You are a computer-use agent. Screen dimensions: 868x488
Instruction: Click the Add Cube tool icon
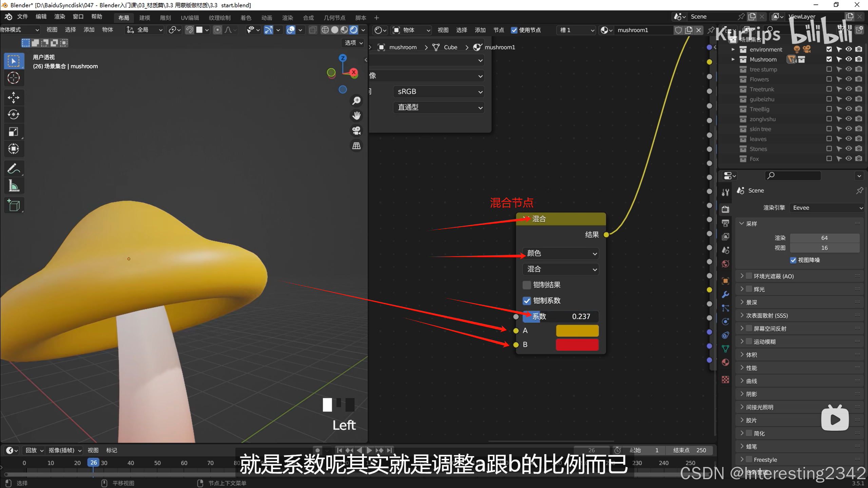tap(14, 205)
